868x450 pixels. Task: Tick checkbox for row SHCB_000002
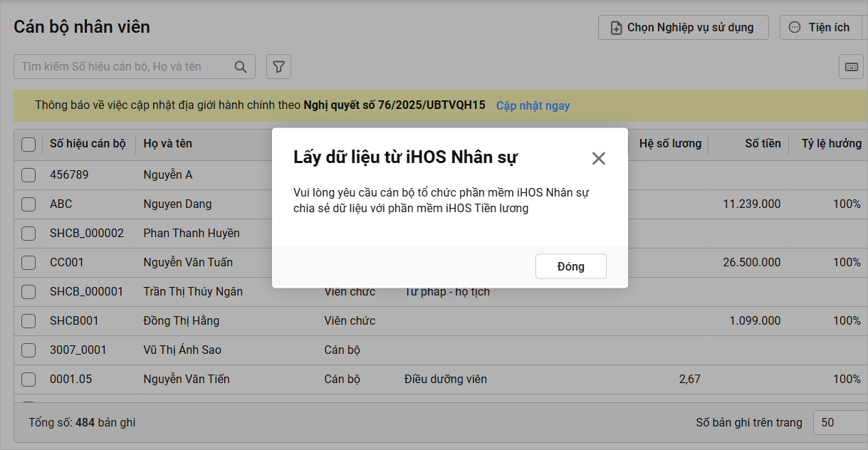[28, 234]
